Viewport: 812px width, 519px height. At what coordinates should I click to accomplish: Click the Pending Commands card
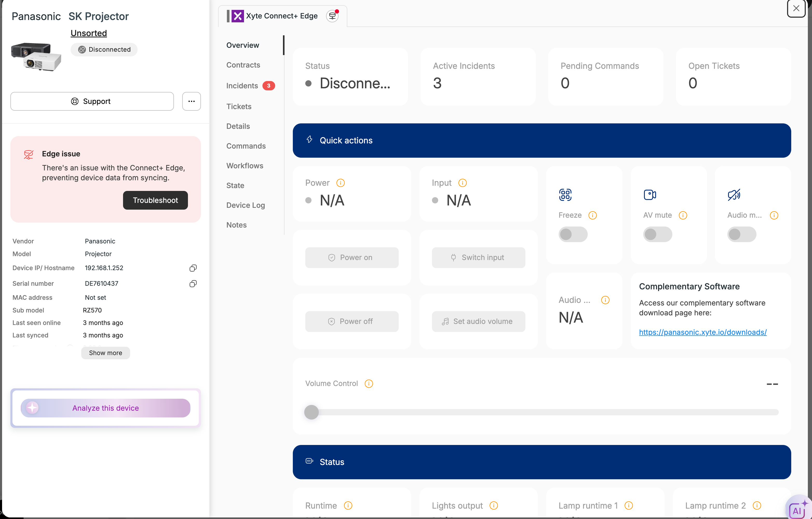point(606,77)
